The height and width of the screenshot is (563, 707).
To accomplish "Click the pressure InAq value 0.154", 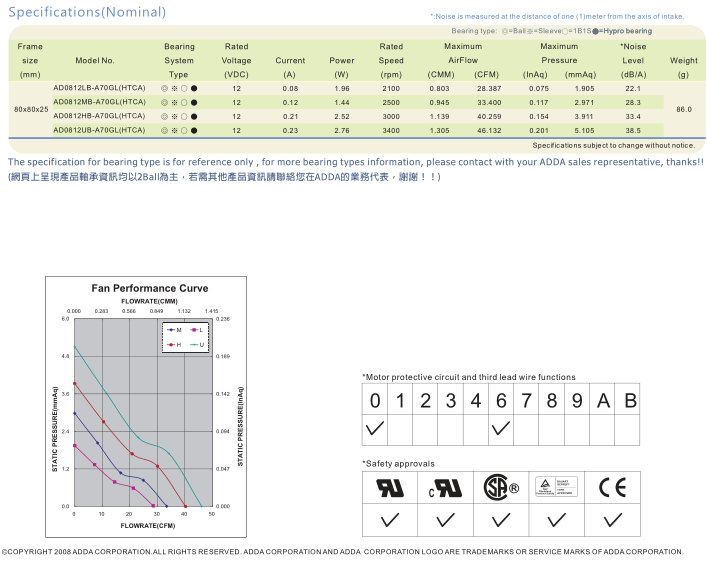I will click(x=539, y=116).
